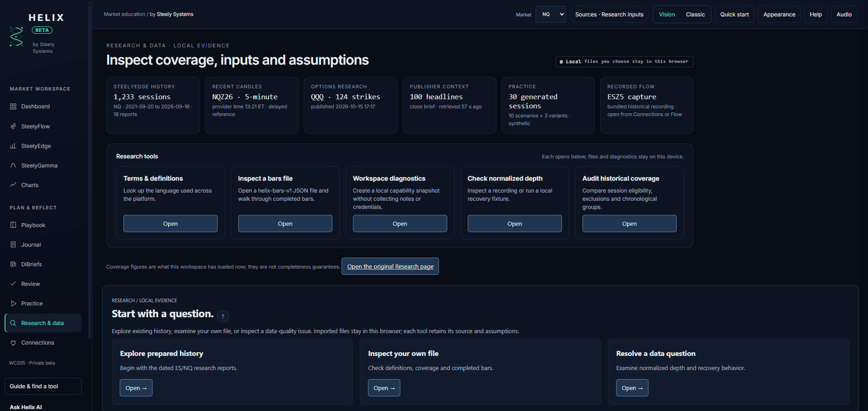
Task: Click the Practice play icon
Action: [13, 304]
